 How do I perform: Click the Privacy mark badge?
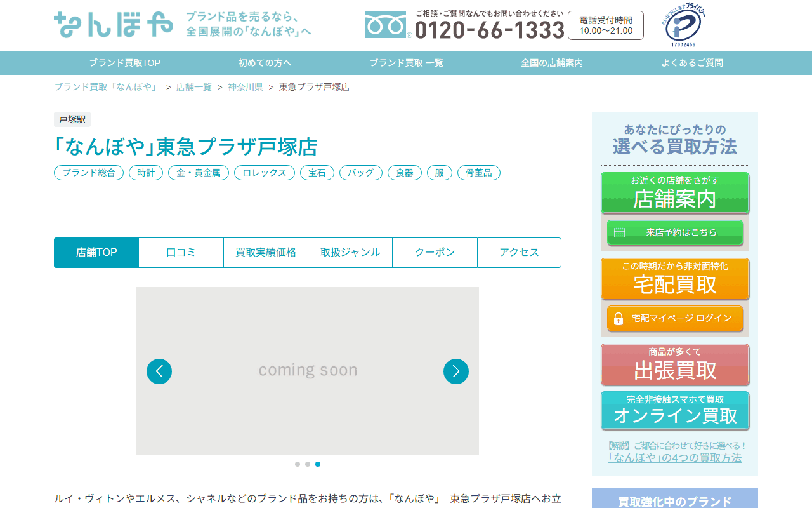tap(684, 25)
